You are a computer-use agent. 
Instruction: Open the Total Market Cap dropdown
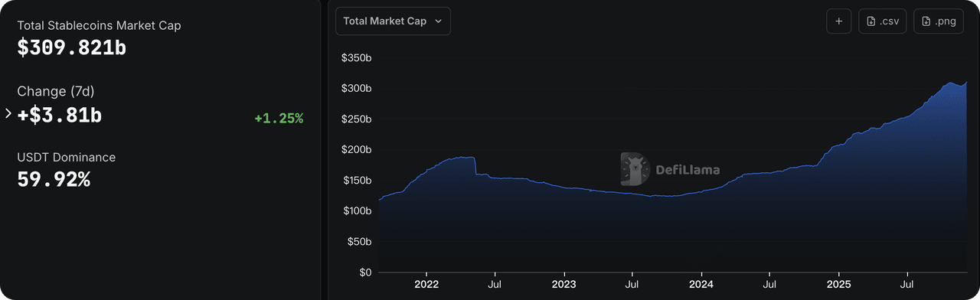pyautogui.click(x=393, y=21)
